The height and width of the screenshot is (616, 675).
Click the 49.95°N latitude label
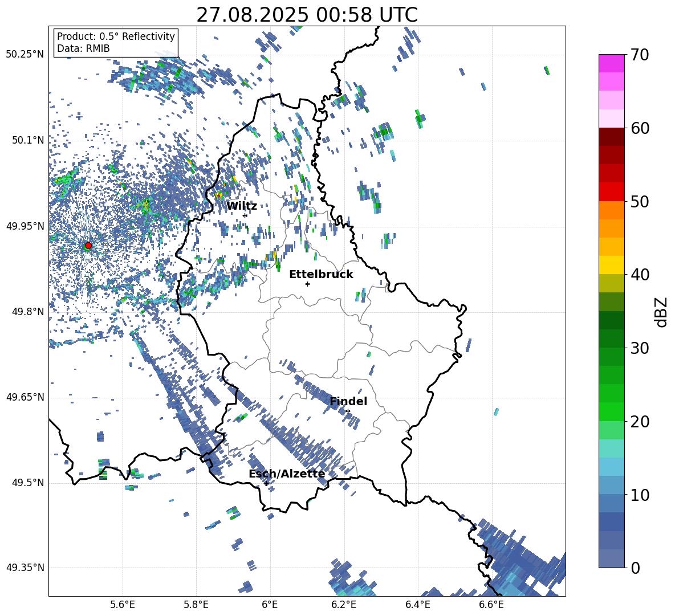click(x=25, y=226)
